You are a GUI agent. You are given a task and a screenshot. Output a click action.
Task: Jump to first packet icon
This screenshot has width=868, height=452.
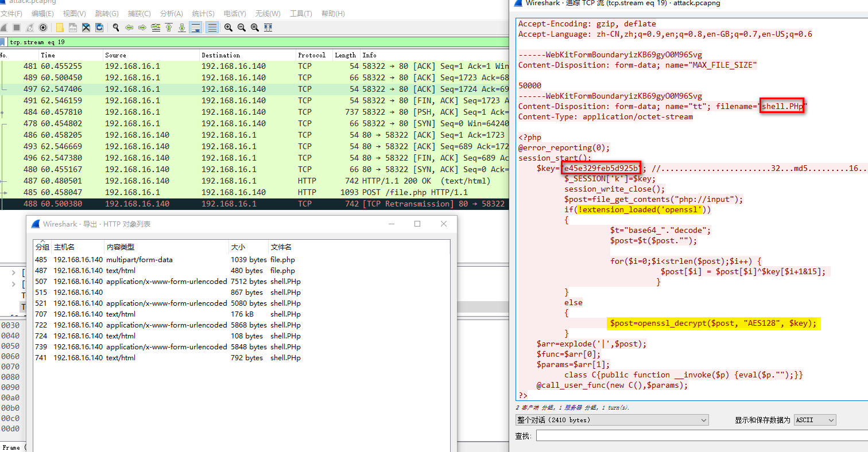coord(169,28)
